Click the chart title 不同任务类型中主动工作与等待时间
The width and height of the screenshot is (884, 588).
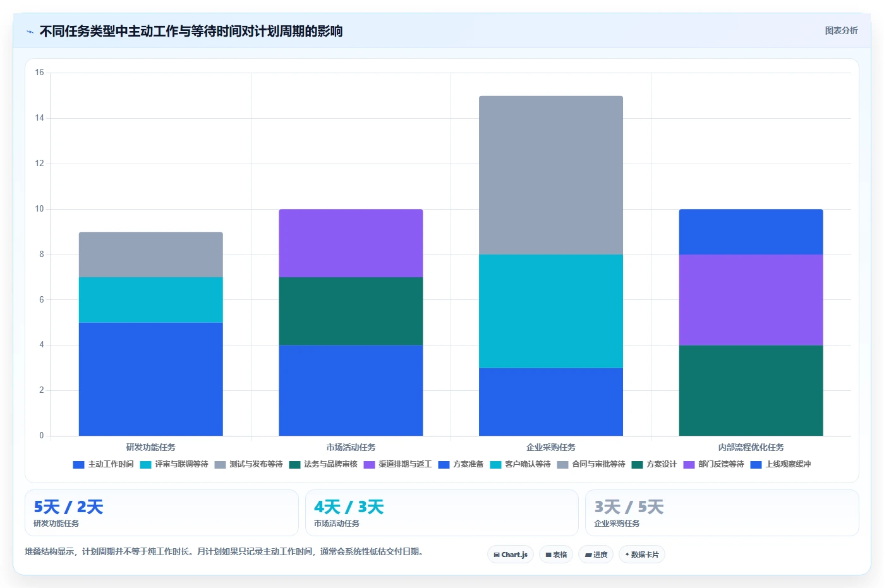[191, 31]
